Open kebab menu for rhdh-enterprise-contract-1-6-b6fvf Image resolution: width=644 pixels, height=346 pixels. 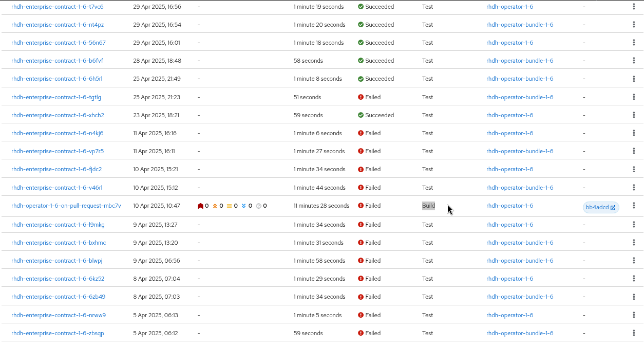[634, 60]
